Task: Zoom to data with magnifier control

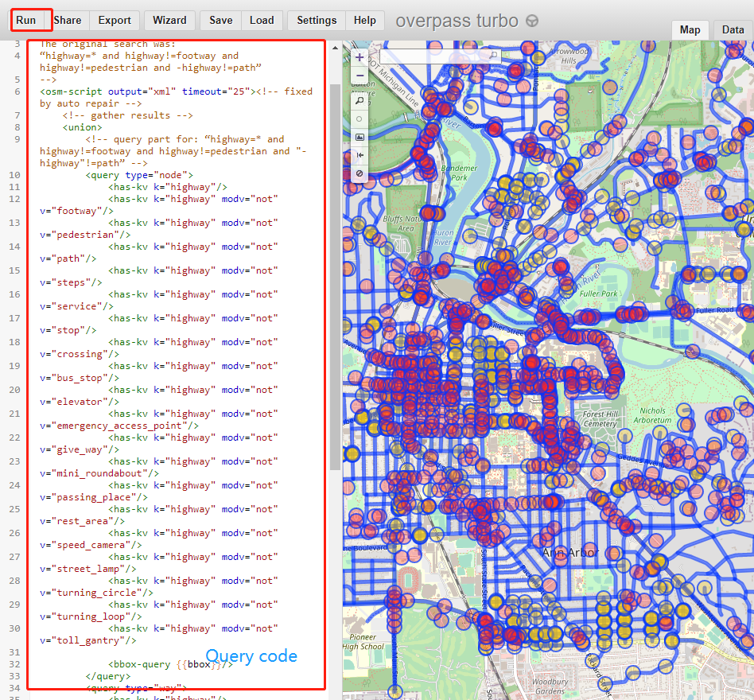Action: click(360, 100)
